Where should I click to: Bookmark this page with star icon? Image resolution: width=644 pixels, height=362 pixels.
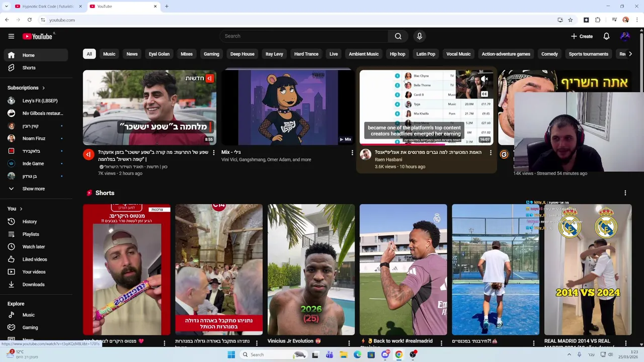point(570,20)
